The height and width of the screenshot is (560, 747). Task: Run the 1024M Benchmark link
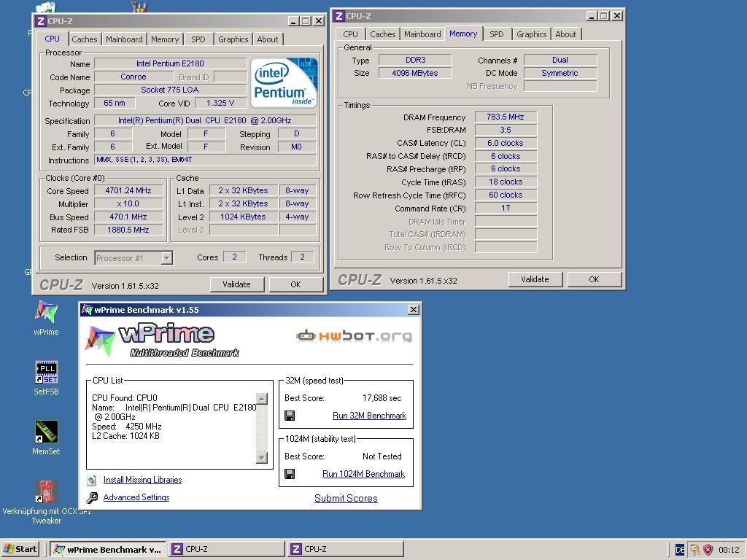tap(363, 474)
